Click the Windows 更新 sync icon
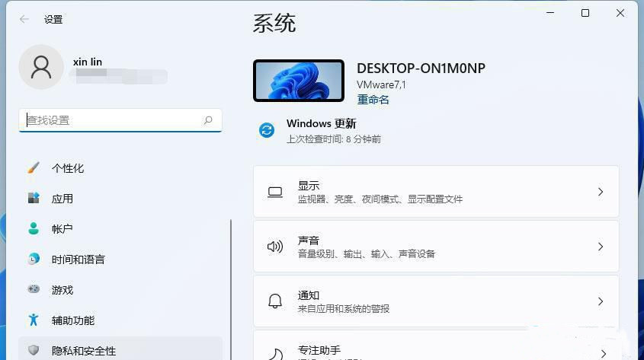 click(x=267, y=130)
